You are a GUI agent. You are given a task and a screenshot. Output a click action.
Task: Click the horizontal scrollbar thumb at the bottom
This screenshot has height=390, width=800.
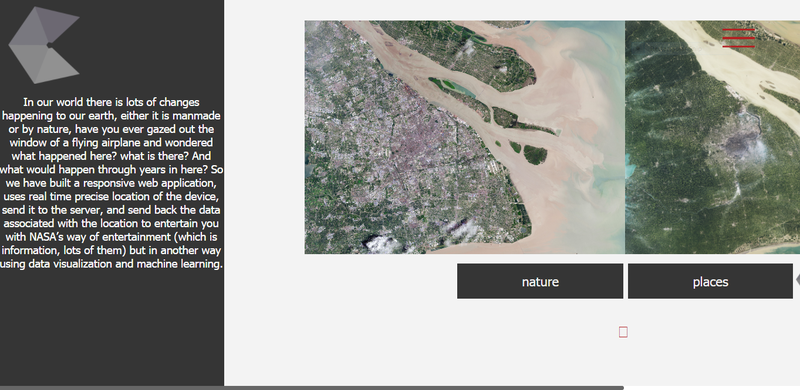[312, 388]
